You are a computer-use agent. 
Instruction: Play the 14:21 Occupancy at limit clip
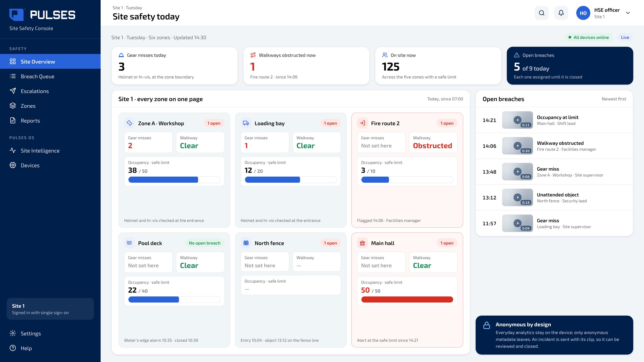point(517,120)
